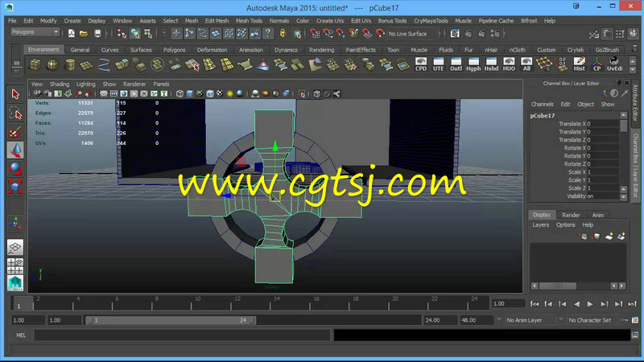The height and width of the screenshot is (362, 644).
Task: Click the MEL command line input
Action: point(183,335)
